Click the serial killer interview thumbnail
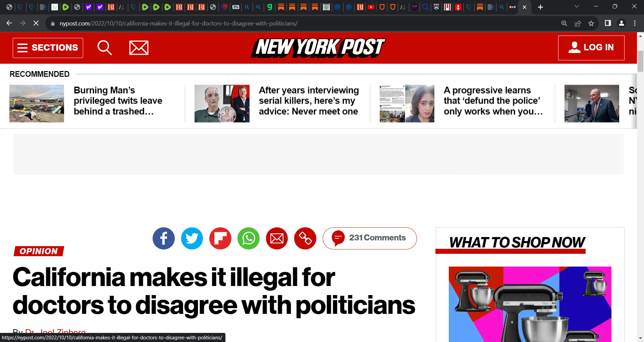Image resolution: width=644 pixels, height=342 pixels. (222, 104)
